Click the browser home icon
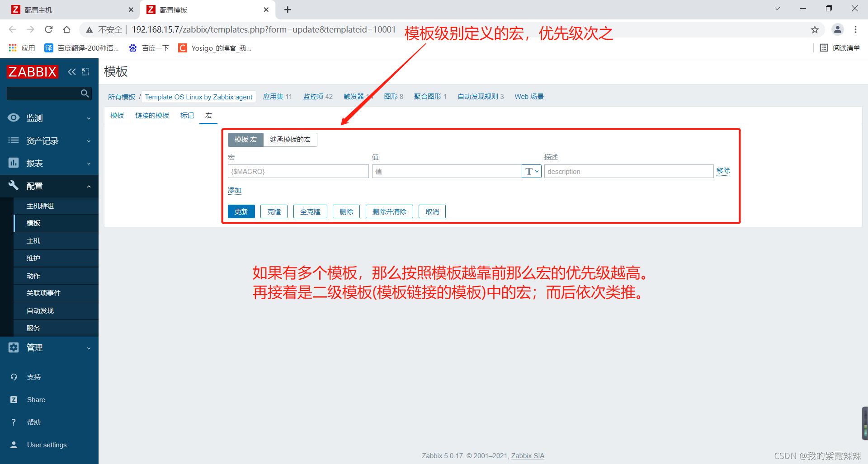868x464 pixels. coord(67,29)
